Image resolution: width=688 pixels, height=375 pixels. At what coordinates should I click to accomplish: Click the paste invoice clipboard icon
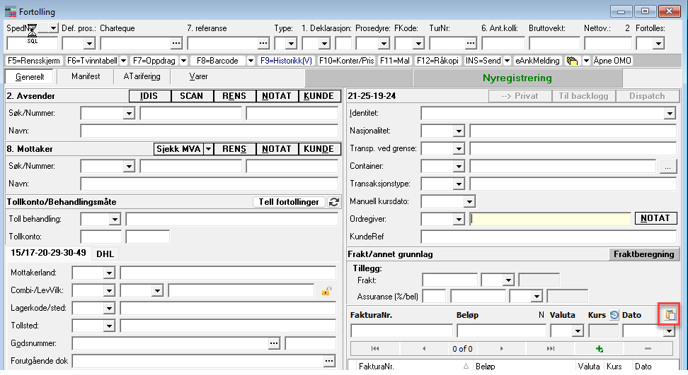click(670, 314)
